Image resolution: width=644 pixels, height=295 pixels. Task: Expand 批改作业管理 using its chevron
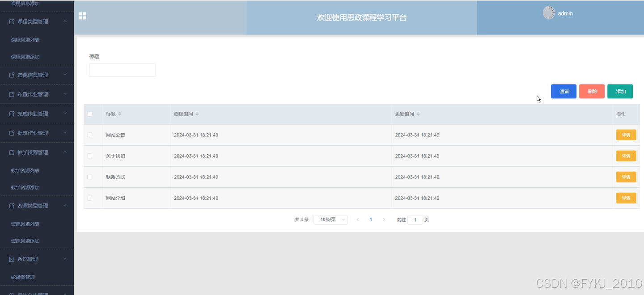tap(65, 133)
